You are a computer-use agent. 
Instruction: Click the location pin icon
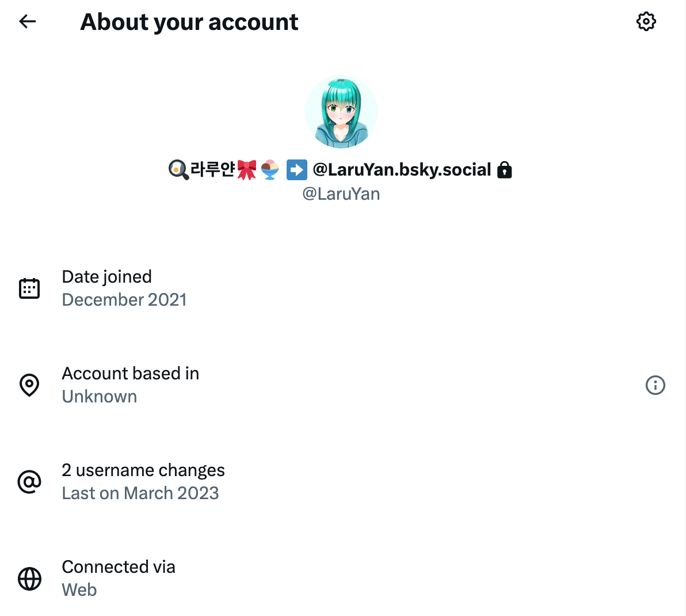click(29, 385)
